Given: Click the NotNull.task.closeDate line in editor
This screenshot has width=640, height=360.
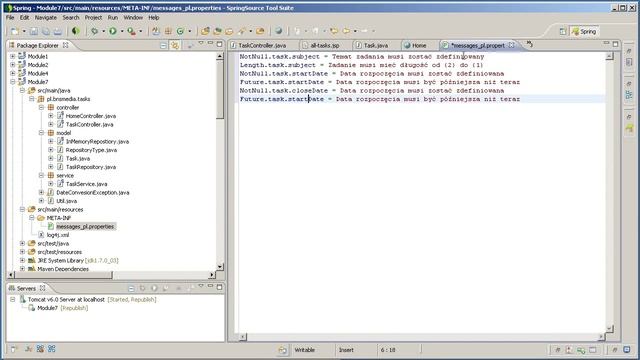Looking at the screenshot, I should click(x=371, y=91).
